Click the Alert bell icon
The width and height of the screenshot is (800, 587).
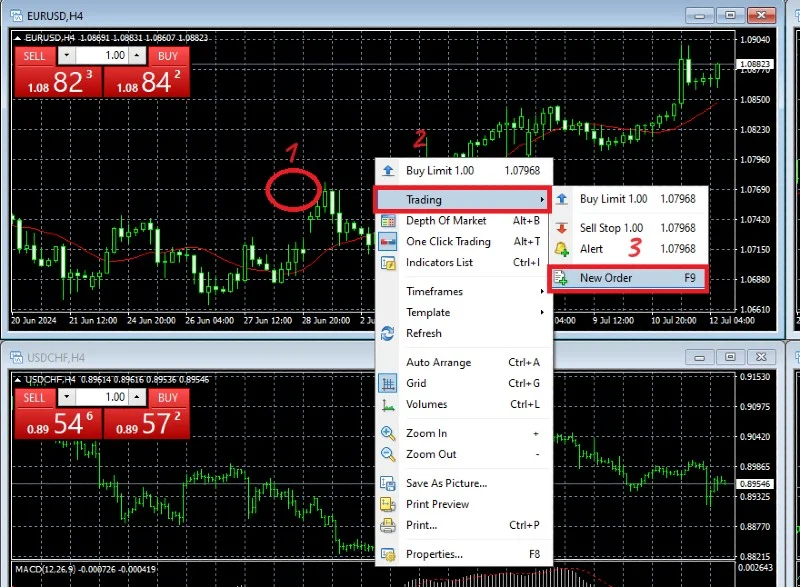(561, 249)
